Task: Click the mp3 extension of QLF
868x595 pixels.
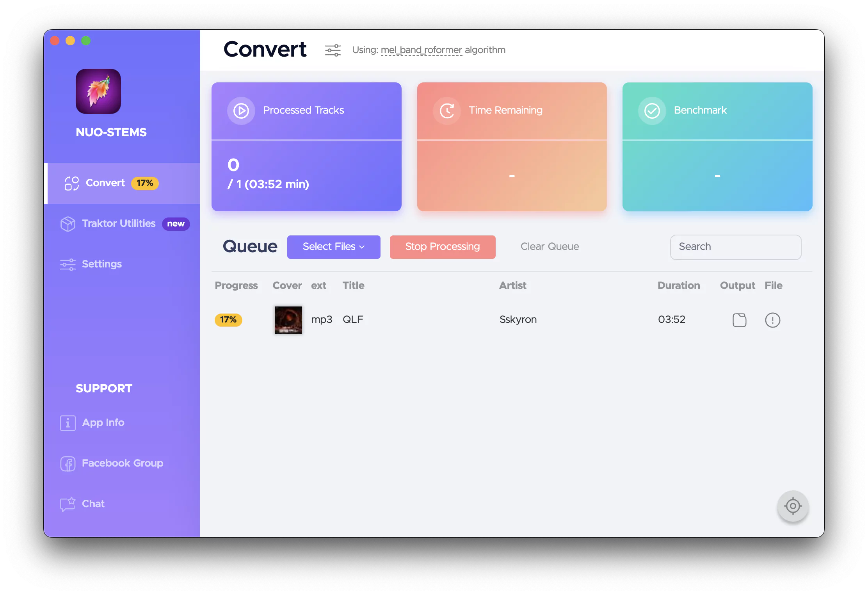Action: point(322,320)
